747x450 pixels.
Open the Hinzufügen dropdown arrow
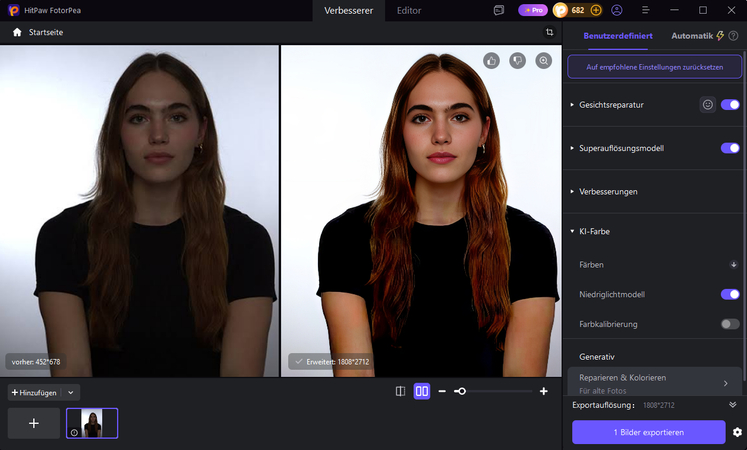click(71, 393)
